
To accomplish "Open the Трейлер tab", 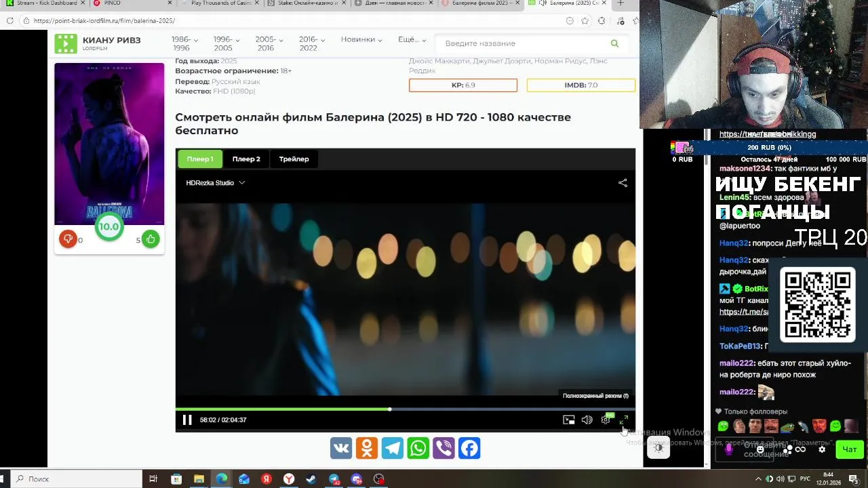I will [294, 159].
